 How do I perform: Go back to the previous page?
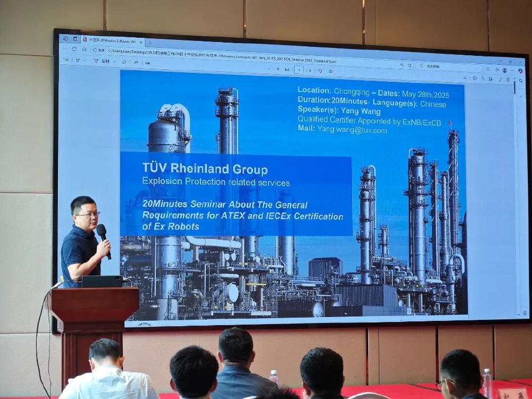65,48
